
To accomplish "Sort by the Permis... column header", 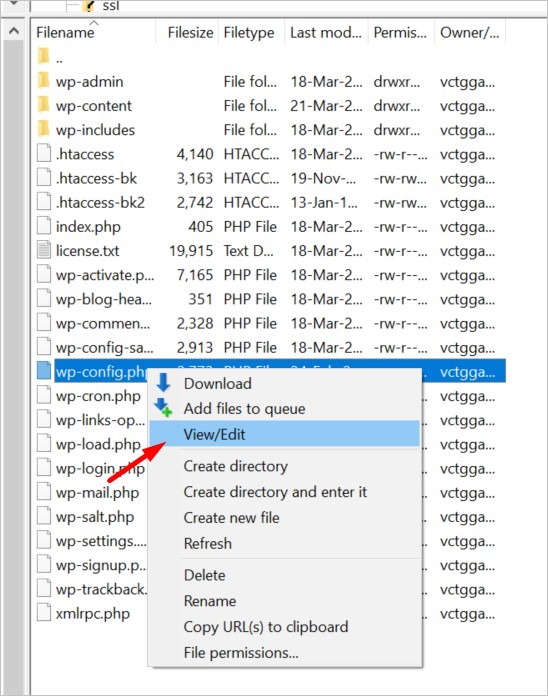I will [x=401, y=32].
